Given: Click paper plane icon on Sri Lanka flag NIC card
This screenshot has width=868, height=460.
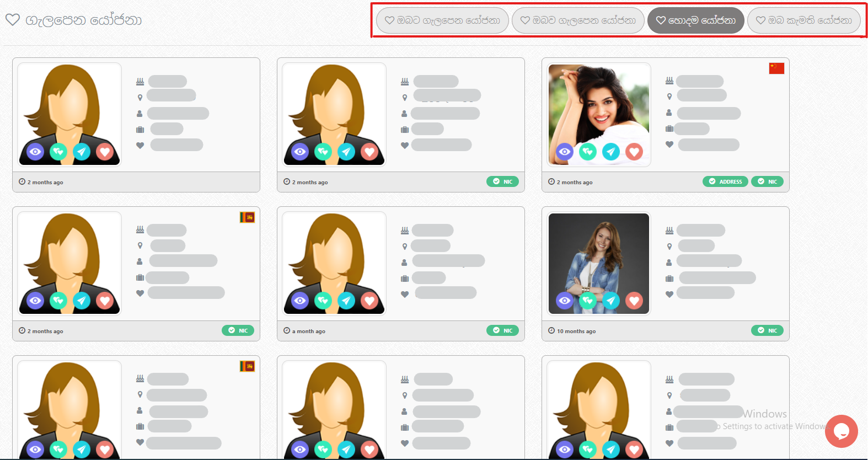Looking at the screenshot, I should coord(82,301).
